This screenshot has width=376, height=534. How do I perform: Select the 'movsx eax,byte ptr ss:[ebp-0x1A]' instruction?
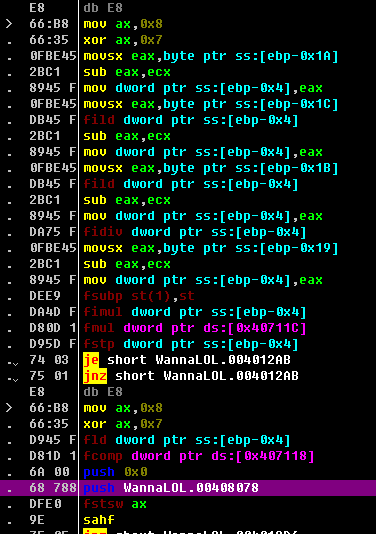[x=211, y=56]
